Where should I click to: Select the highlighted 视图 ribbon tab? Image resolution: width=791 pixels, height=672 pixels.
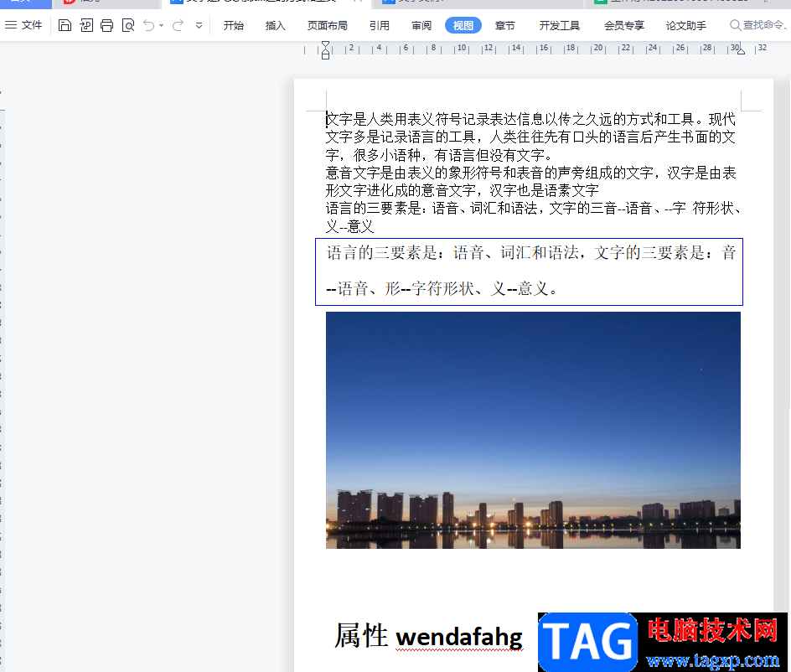(x=463, y=25)
